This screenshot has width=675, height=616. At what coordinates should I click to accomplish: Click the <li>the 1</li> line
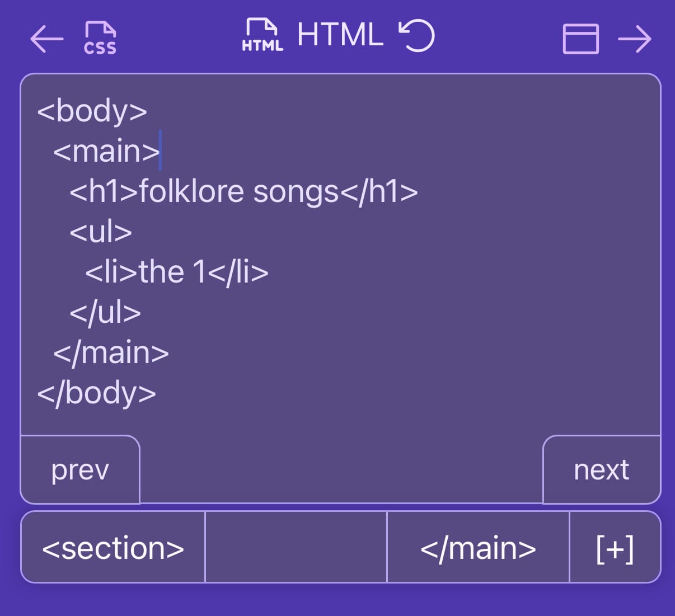(177, 272)
